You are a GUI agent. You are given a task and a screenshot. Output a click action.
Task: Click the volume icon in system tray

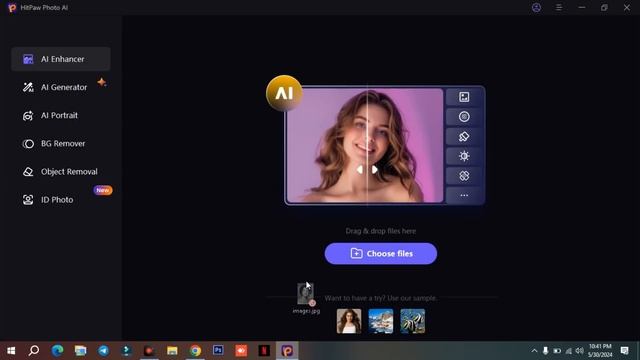click(x=580, y=351)
